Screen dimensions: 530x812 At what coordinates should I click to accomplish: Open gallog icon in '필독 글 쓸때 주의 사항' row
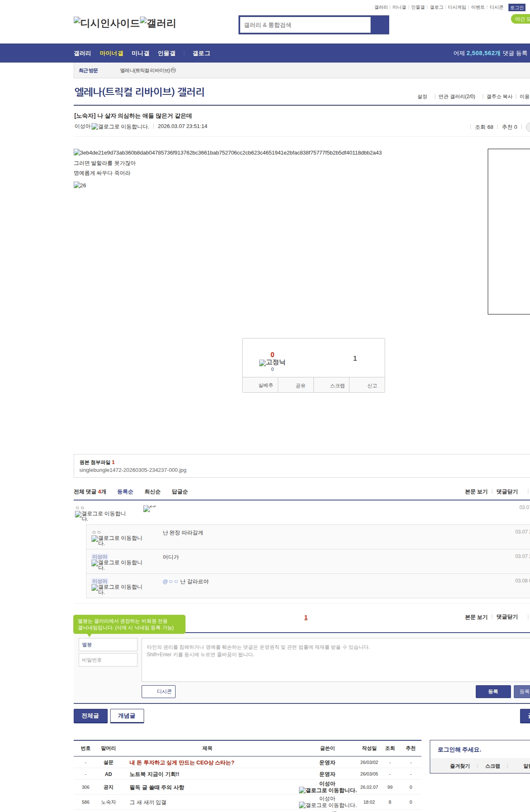(328, 790)
